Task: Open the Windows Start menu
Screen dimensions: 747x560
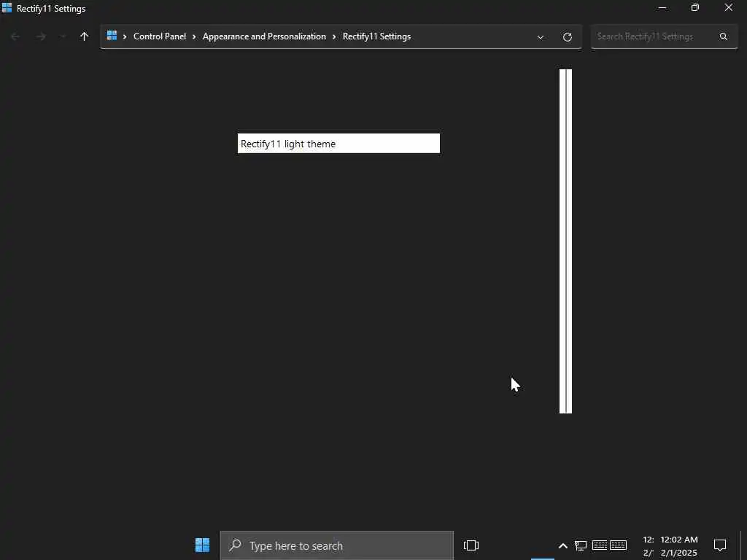Action: point(203,545)
